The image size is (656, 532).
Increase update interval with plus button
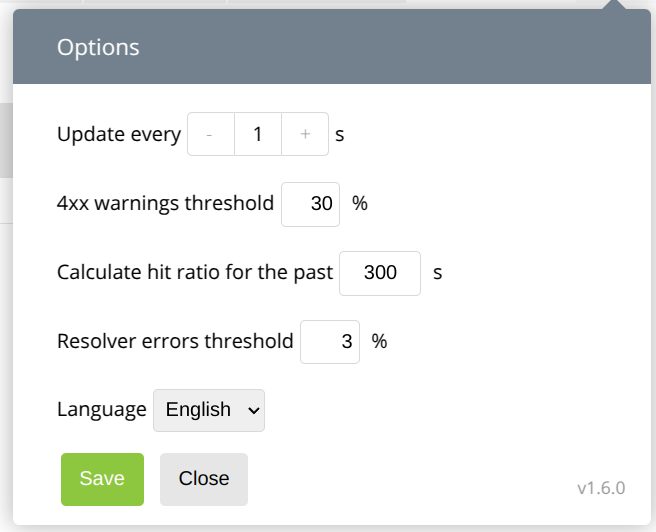[305, 134]
